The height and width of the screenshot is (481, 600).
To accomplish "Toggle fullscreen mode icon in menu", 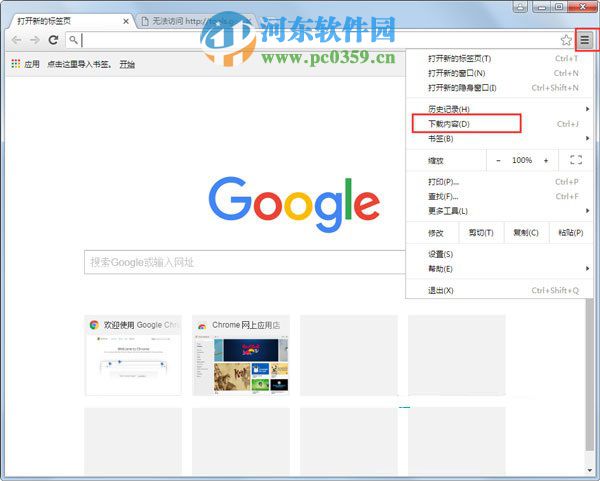I will click(576, 160).
